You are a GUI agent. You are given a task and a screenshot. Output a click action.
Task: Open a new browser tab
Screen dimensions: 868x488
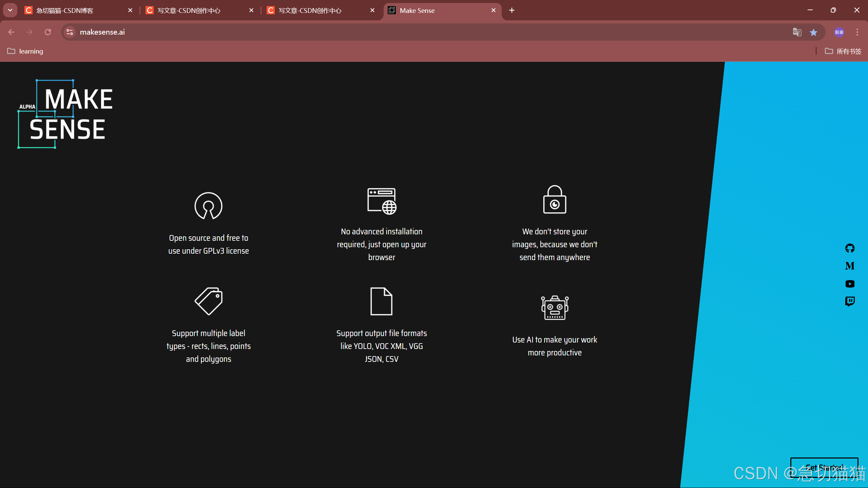[x=512, y=11]
